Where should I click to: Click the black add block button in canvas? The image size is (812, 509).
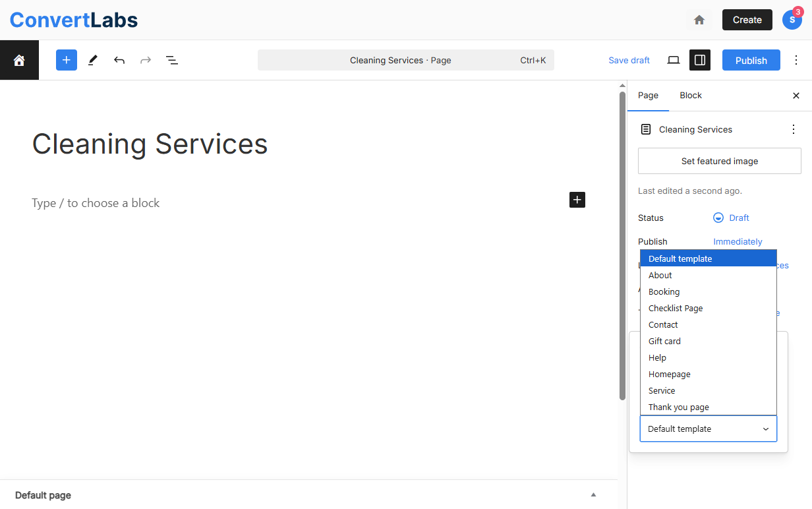click(577, 200)
